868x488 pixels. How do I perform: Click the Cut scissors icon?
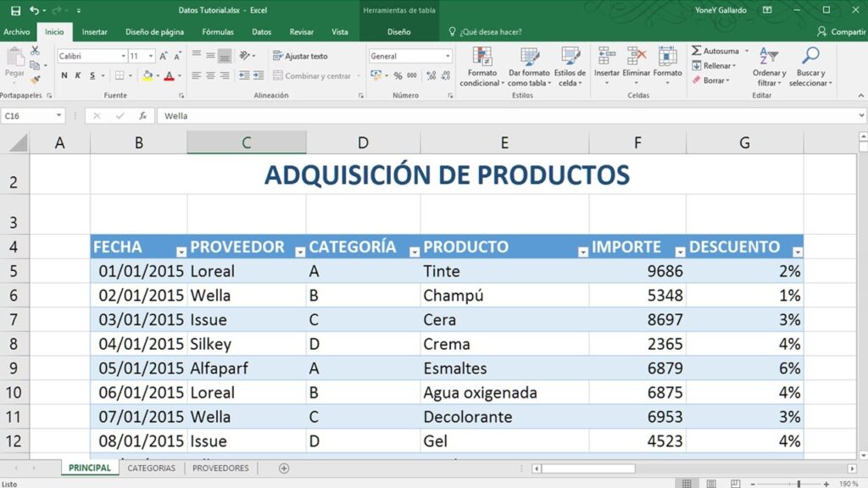[35, 51]
